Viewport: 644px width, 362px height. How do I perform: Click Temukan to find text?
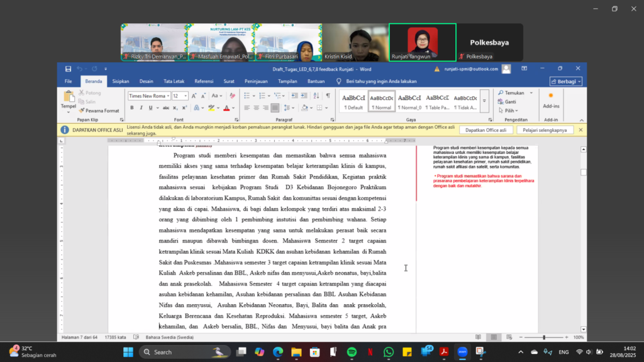(x=511, y=93)
